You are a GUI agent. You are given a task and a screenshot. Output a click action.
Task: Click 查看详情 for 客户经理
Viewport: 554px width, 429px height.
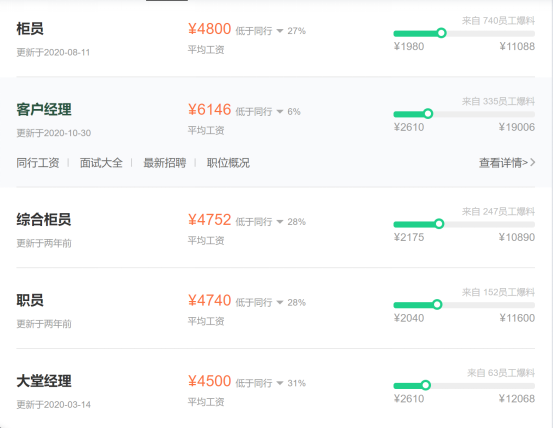point(507,163)
